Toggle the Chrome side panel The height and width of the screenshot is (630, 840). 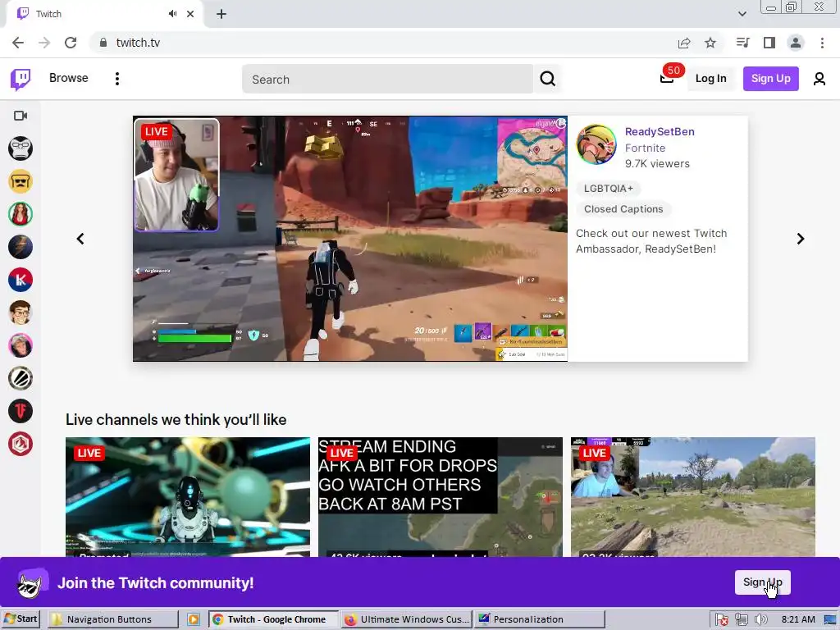pyautogui.click(x=769, y=43)
